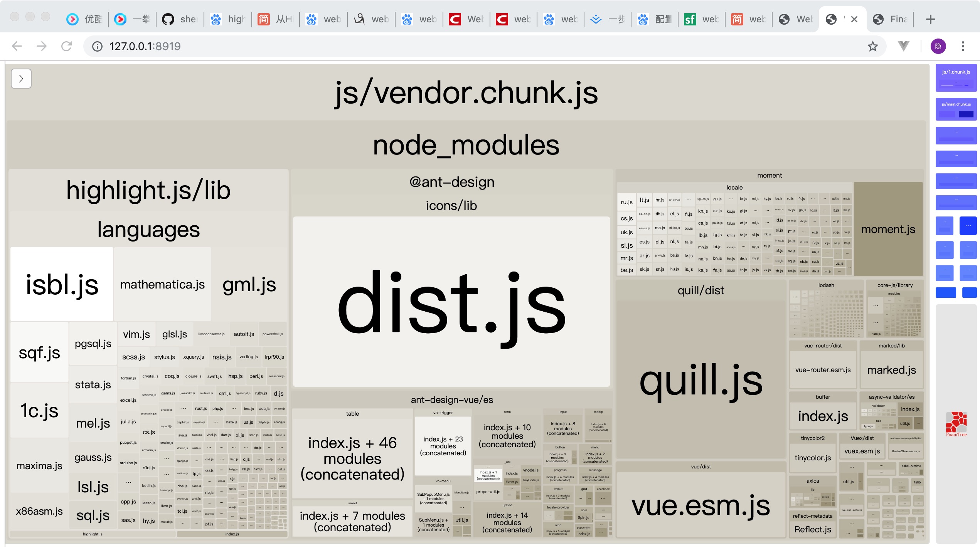Reload the page with the refresh icon

tap(66, 46)
